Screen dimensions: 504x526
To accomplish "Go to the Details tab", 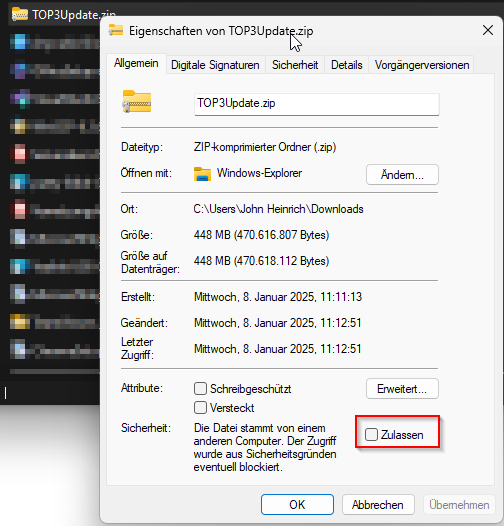I will [x=347, y=65].
